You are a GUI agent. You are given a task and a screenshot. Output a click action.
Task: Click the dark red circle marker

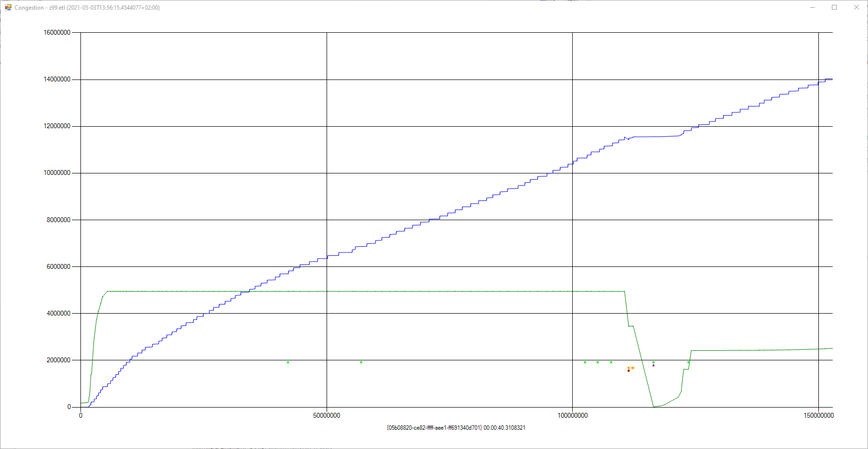point(629,370)
